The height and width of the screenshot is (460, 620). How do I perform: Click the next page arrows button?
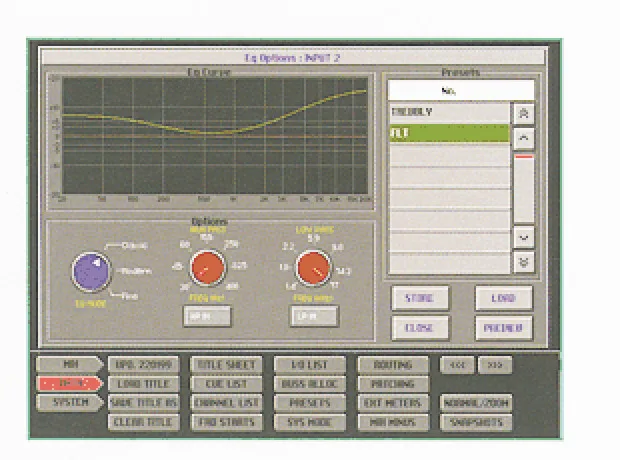click(x=495, y=365)
